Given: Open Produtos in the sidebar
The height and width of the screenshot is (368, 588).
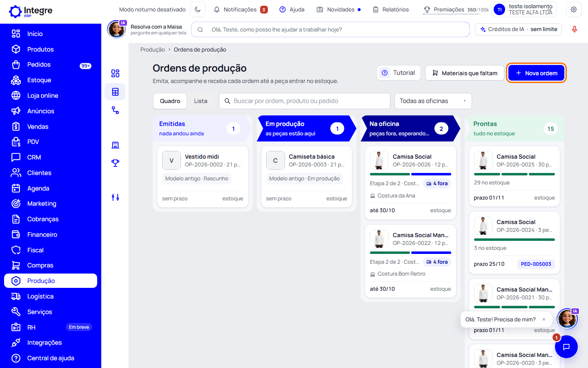Looking at the screenshot, I should click(x=51, y=49).
